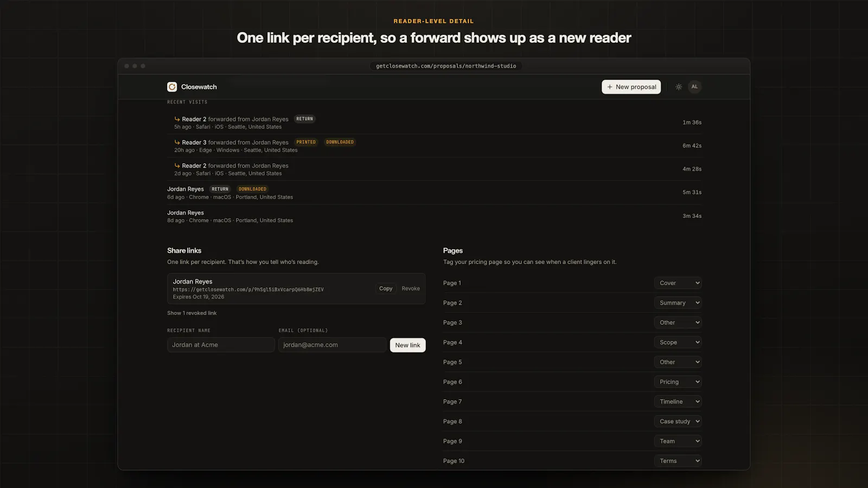Click the Closewatch logo icon
This screenshot has width=868, height=488.
(172, 87)
